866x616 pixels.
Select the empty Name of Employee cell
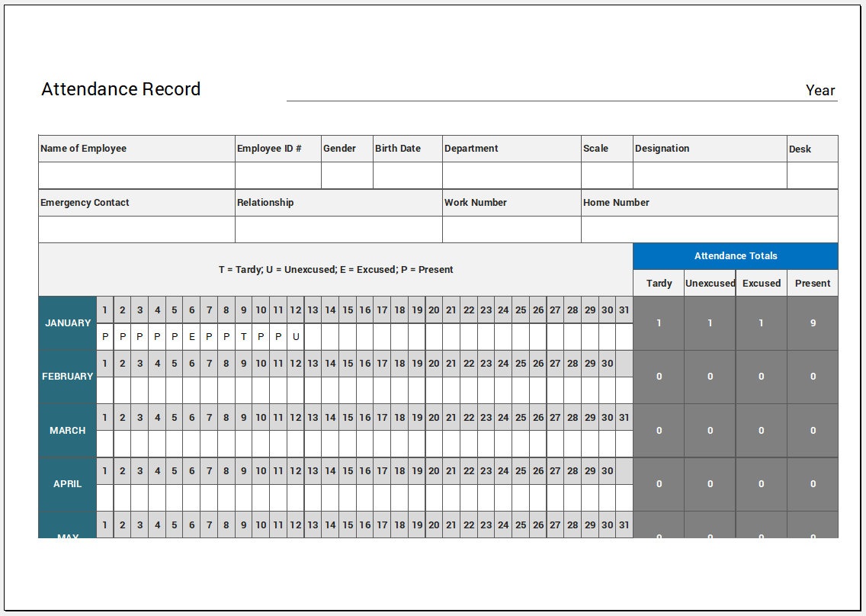[x=136, y=175]
